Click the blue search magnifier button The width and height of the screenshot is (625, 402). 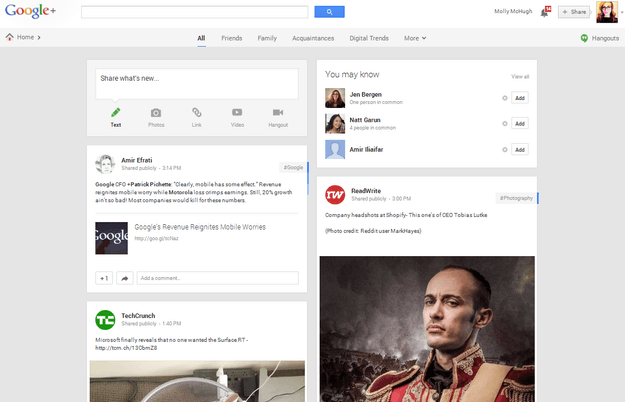pyautogui.click(x=329, y=12)
